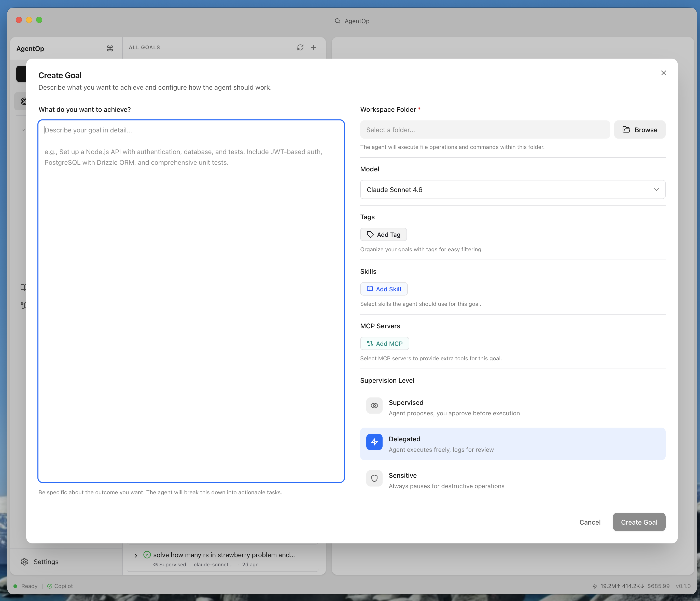Click the refresh goals icon

300,47
